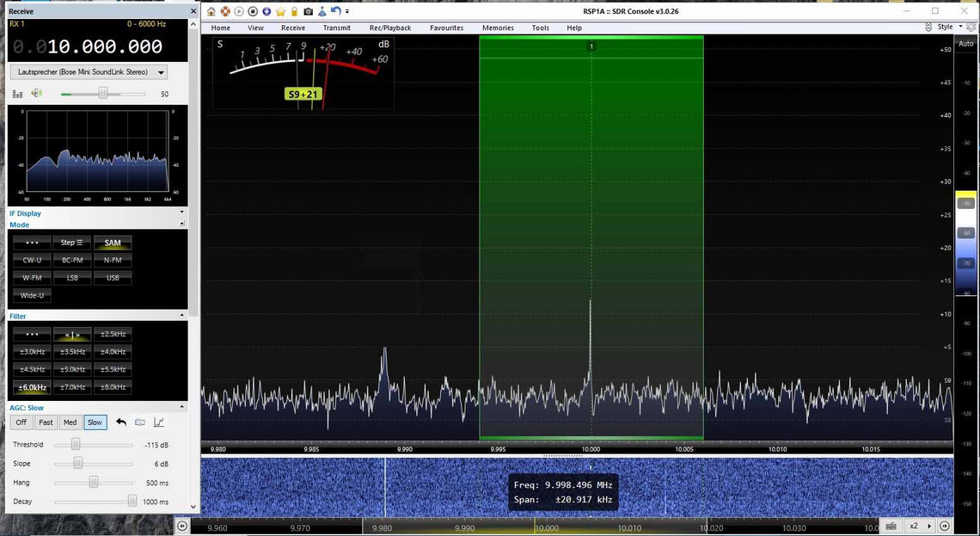Click the blue undo arrow icon
This screenshot has height=536, width=980.
[335, 10]
